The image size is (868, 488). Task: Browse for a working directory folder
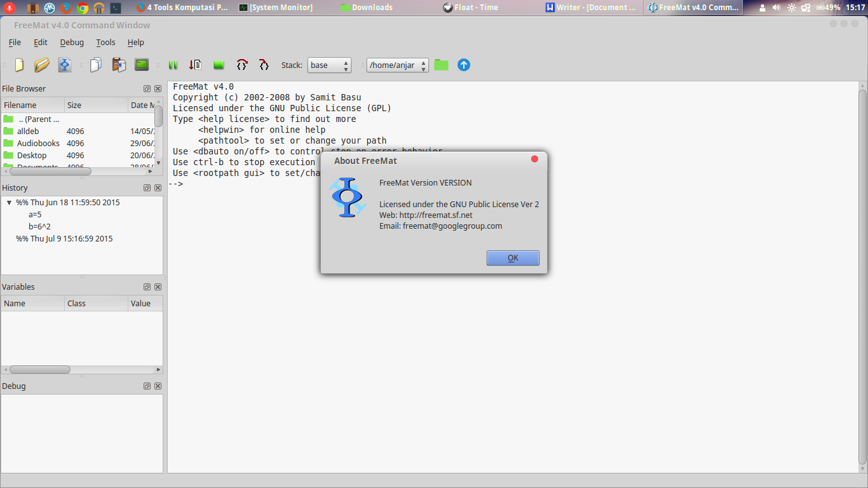pyautogui.click(x=442, y=64)
